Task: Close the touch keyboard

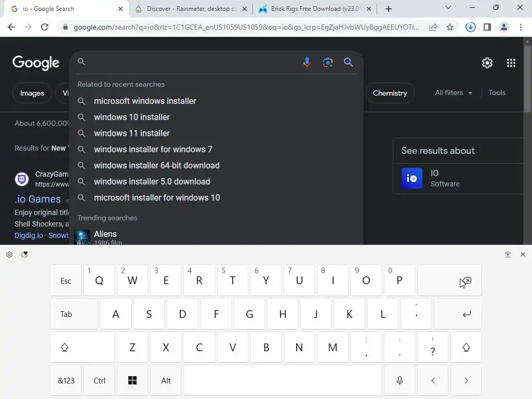Action: click(523, 255)
